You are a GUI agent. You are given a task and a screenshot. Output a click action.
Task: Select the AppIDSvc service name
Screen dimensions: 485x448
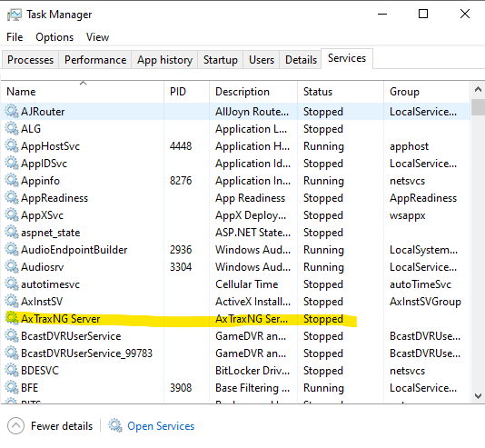(x=44, y=164)
